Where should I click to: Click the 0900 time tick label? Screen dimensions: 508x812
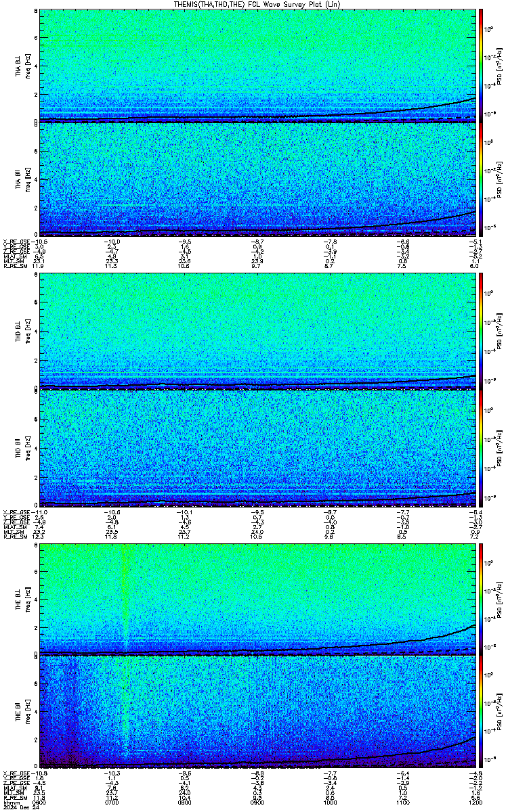point(258,803)
